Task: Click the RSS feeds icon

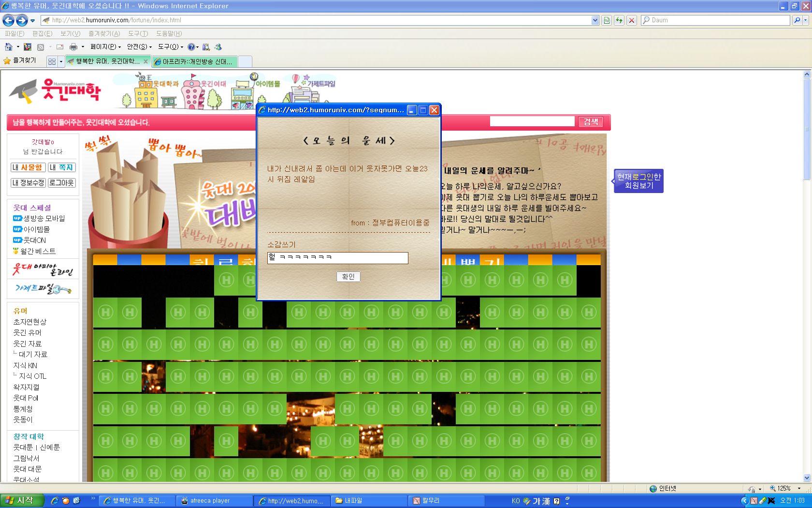Action: 41,47
